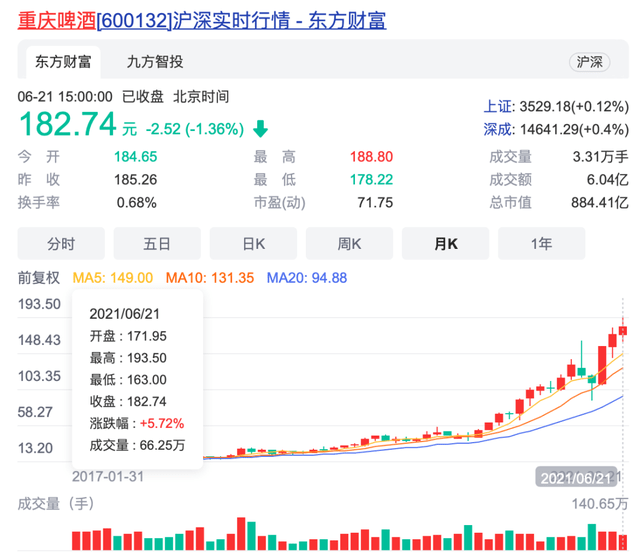Image resolution: width=640 pixels, height=560 pixels.
Task: Switch to the 东方财富 tab
Action: [x=63, y=62]
